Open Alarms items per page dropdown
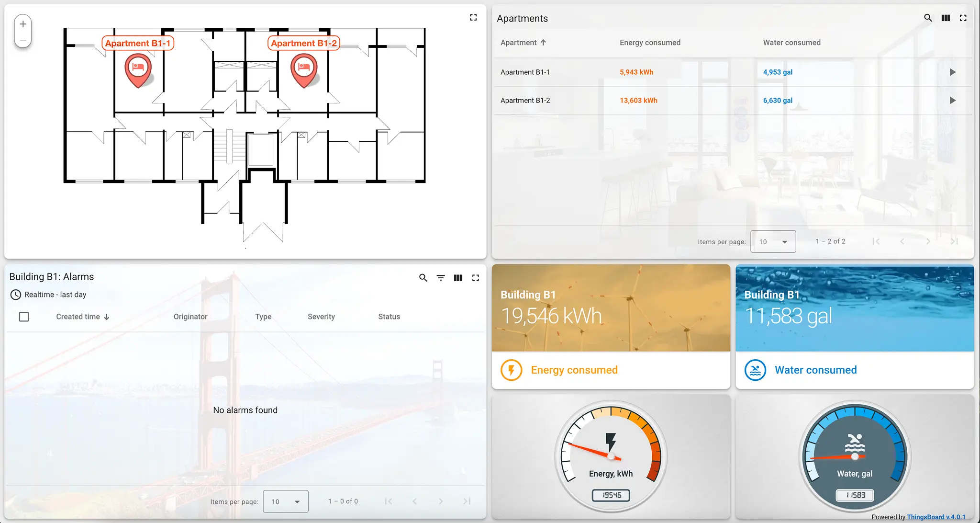Viewport: 980px width, 523px height. pos(285,501)
